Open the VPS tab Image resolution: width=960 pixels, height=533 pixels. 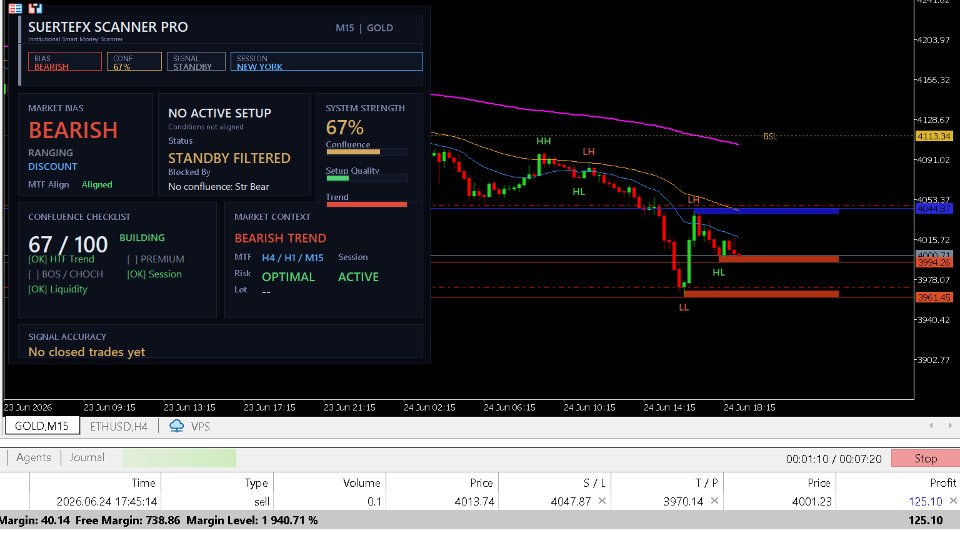pyautogui.click(x=200, y=427)
